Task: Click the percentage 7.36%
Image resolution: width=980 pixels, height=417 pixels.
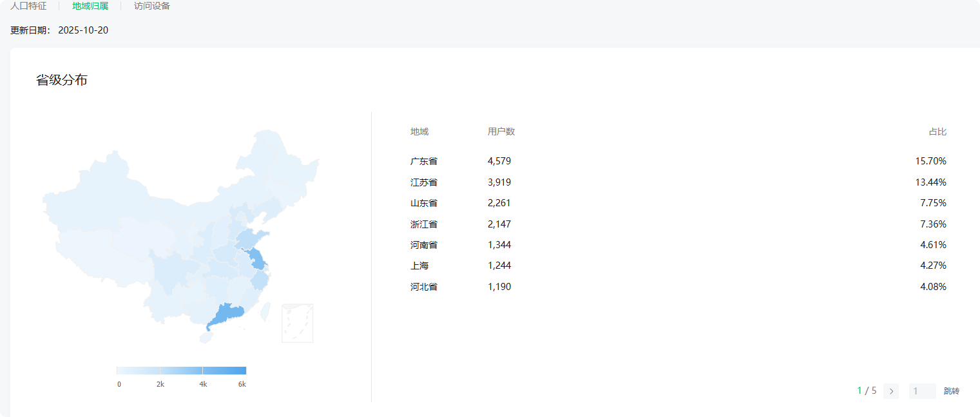Action: point(934,224)
